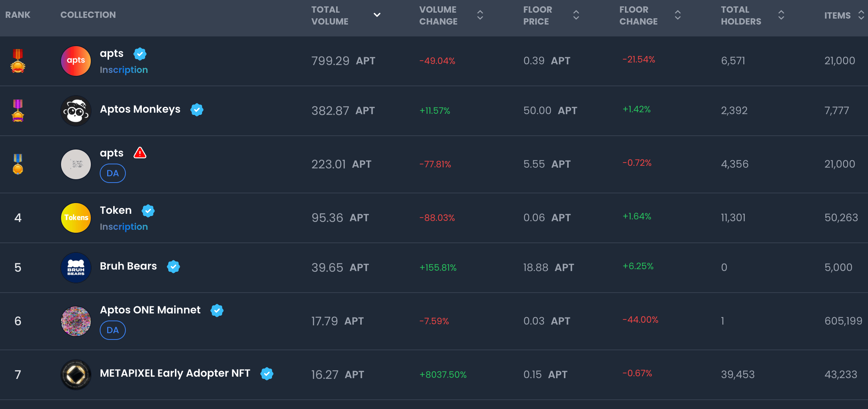Click the red warning triangle beside apts
The height and width of the screenshot is (409, 868).
[x=140, y=153]
